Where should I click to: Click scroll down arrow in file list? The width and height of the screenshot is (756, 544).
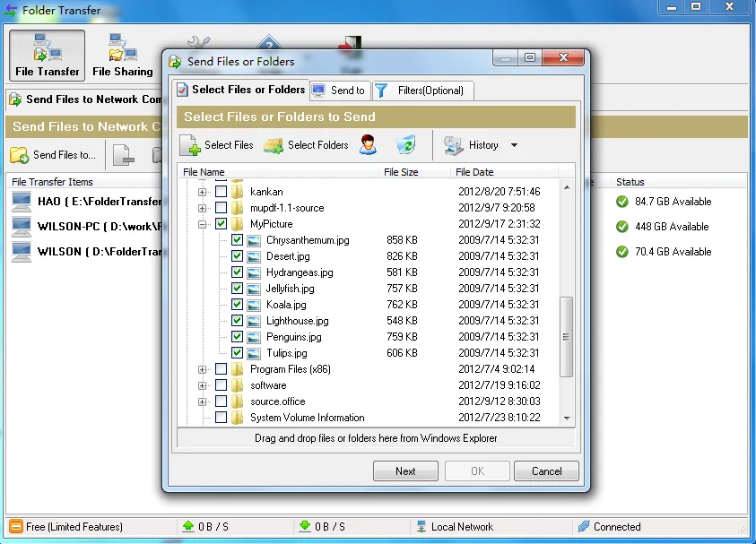[567, 418]
